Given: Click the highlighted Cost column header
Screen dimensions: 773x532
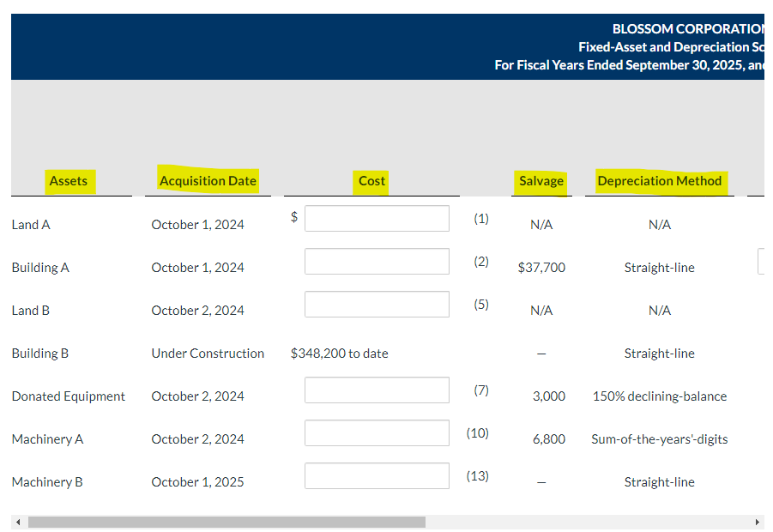Looking at the screenshot, I should point(371,181).
